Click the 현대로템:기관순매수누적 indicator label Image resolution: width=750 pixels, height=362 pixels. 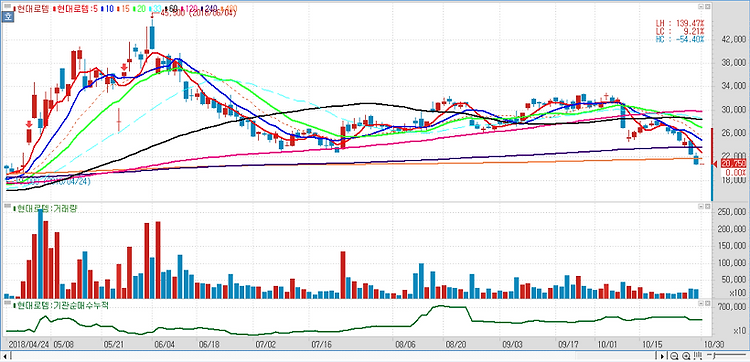click(x=61, y=305)
